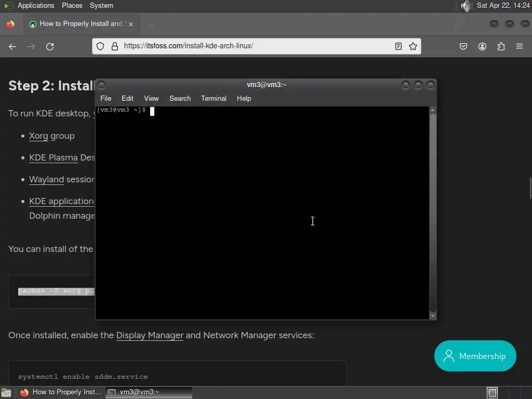This screenshot has height=399, width=532.
Task: Select the 'How to Properly Install' tab
Action: click(81, 24)
